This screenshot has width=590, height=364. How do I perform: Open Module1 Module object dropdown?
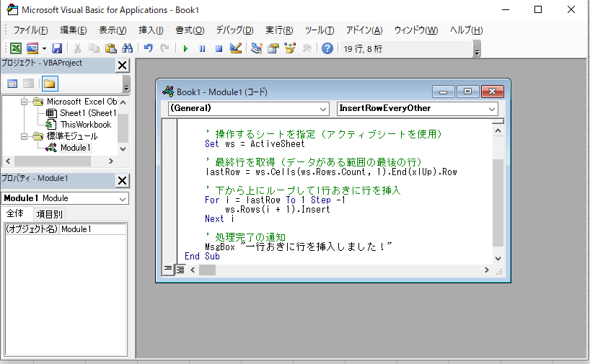tap(123, 198)
